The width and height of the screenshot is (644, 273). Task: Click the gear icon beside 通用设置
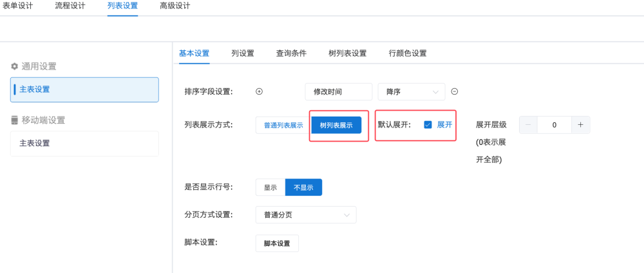coord(15,66)
